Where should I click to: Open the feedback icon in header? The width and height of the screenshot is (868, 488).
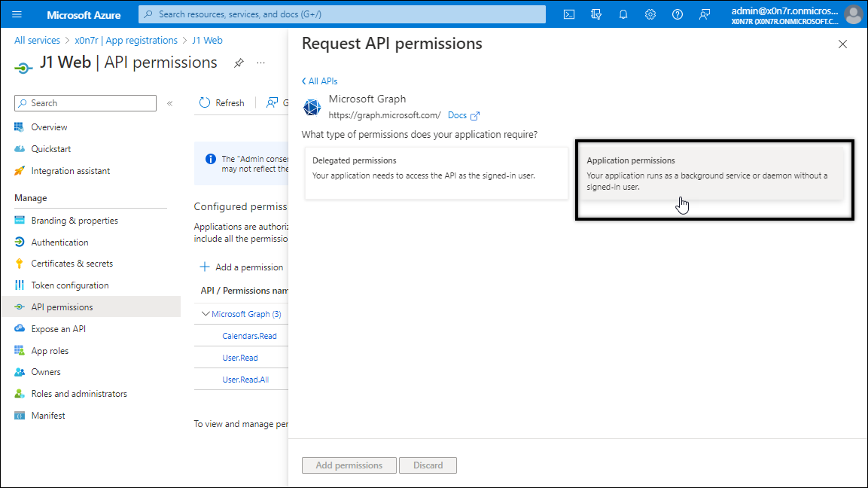pos(705,14)
